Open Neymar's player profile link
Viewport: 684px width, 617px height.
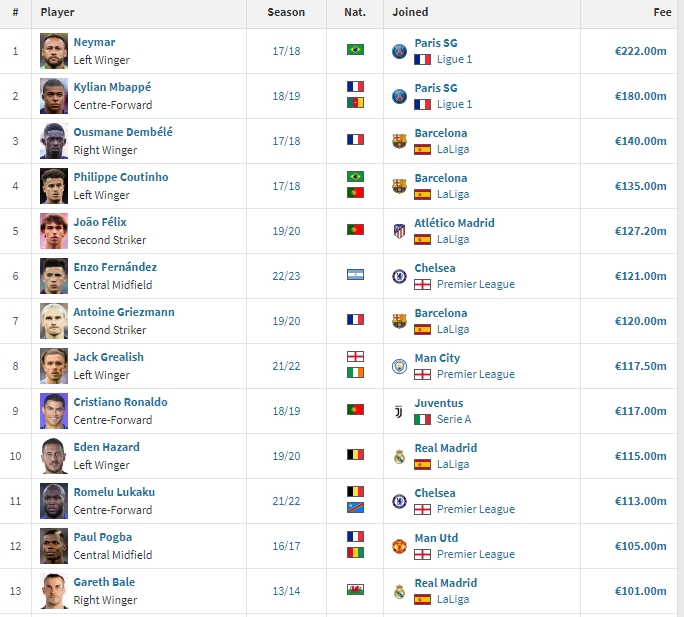point(94,42)
